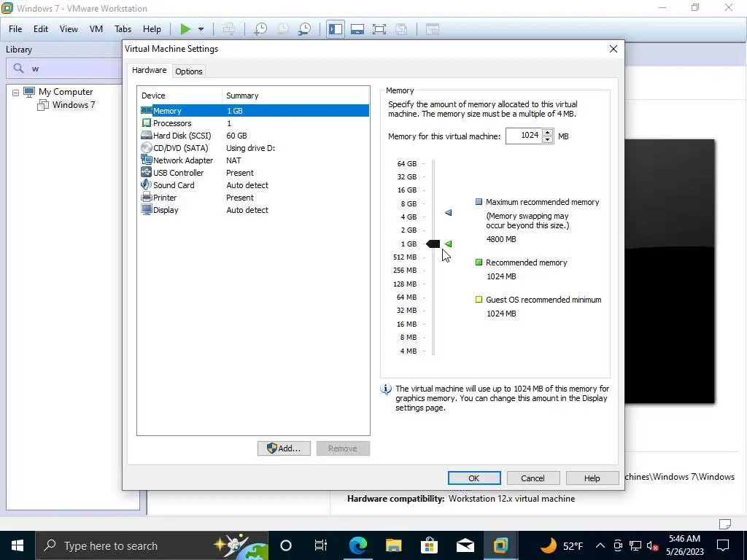
Task: Click the VMware Workstation taskbar icon
Action: 500,545
